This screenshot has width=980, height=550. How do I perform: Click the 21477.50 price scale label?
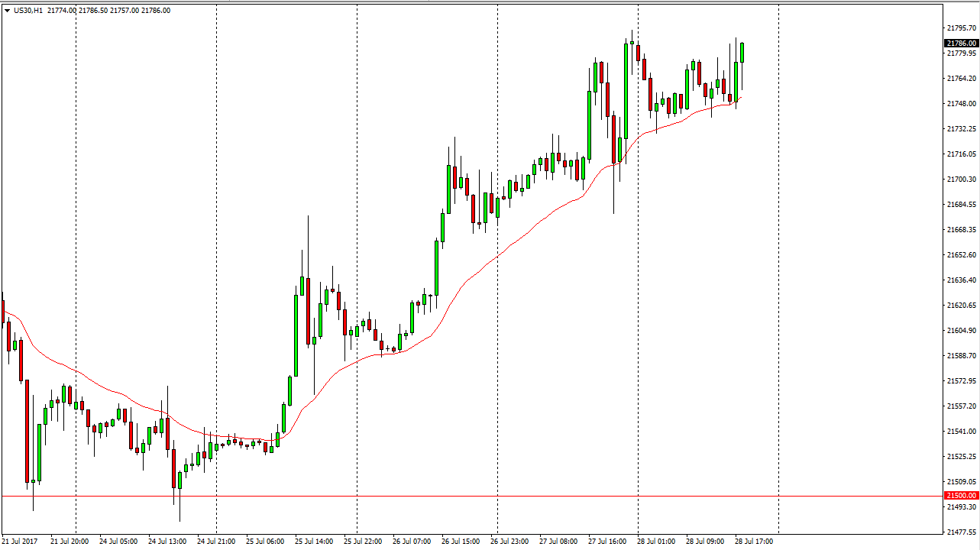(962, 532)
